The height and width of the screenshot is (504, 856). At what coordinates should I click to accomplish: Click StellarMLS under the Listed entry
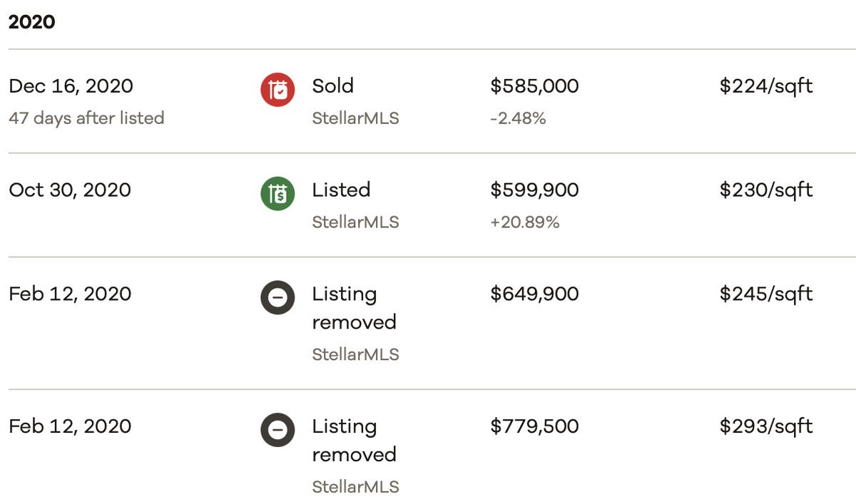pos(355,222)
